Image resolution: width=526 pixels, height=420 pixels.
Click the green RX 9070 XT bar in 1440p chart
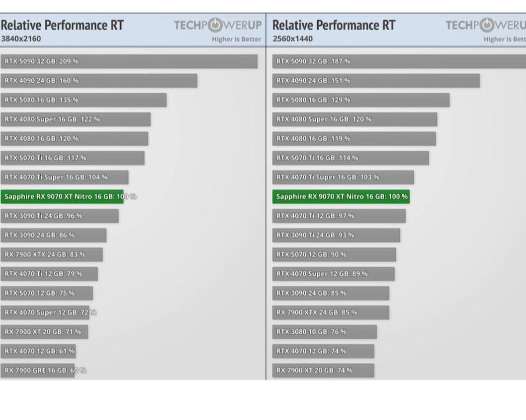coord(341,197)
